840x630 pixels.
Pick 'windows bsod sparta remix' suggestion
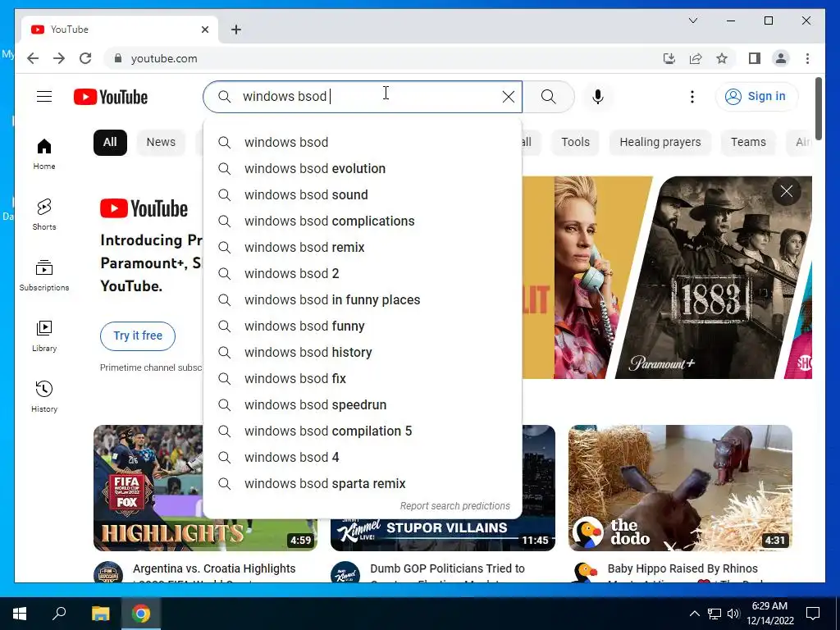363,483
